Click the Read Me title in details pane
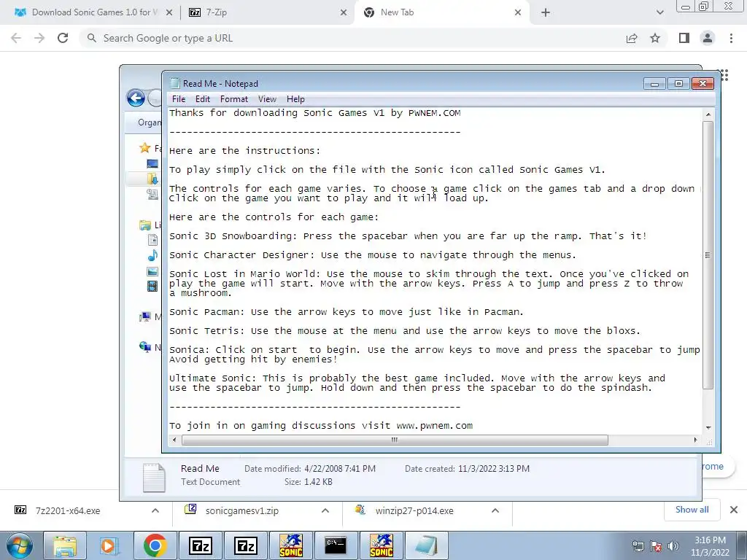Viewport: 747px width, 560px height. (200, 469)
